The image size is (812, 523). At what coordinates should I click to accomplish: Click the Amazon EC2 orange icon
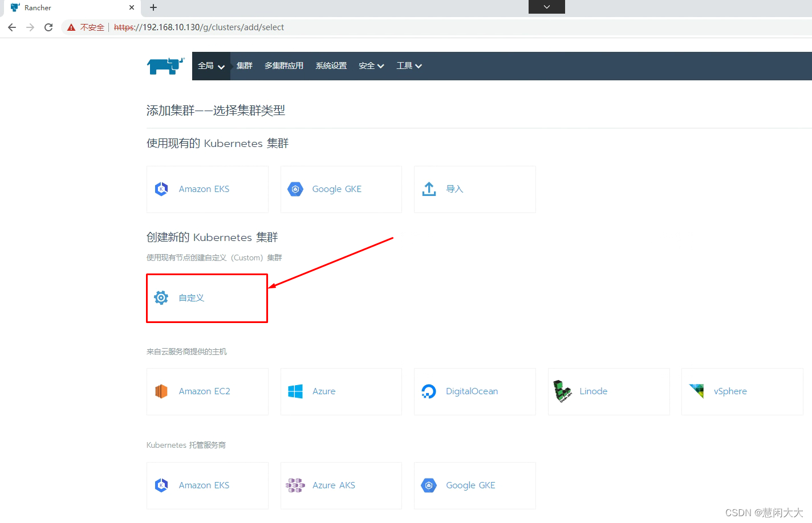[161, 391]
